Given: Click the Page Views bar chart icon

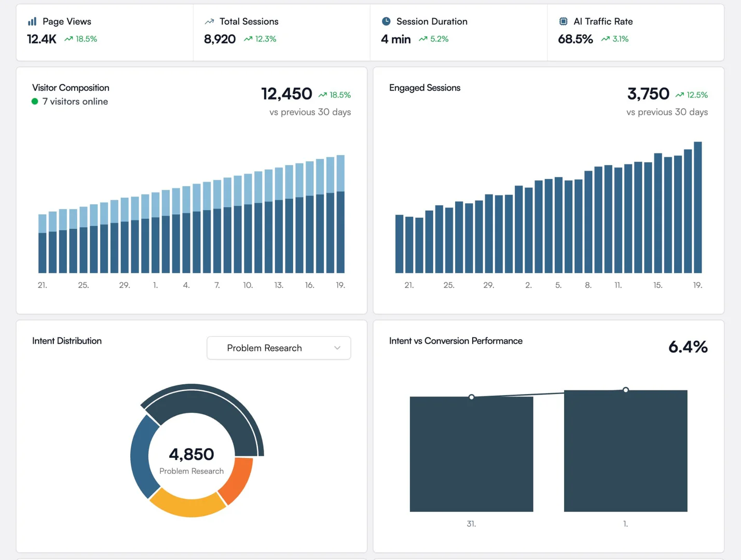Looking at the screenshot, I should pos(31,21).
